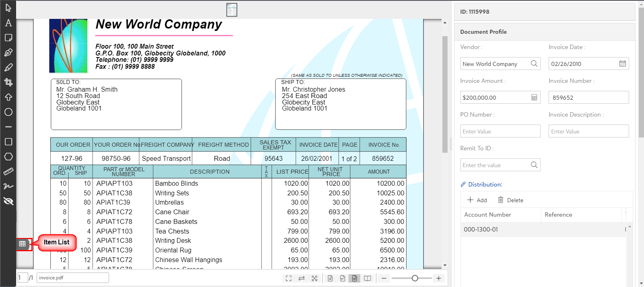644x287 pixels.
Task: Select the polygon hexagon tool
Action: click(8, 157)
